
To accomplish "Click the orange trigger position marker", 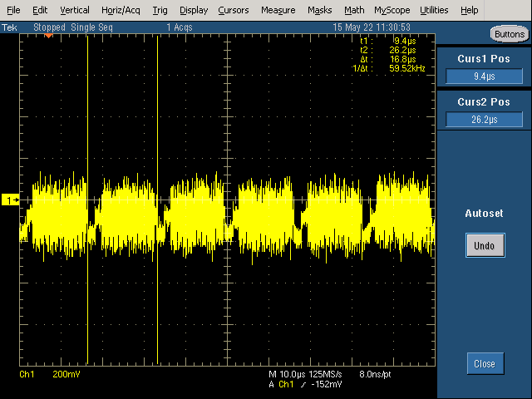I will point(48,36).
